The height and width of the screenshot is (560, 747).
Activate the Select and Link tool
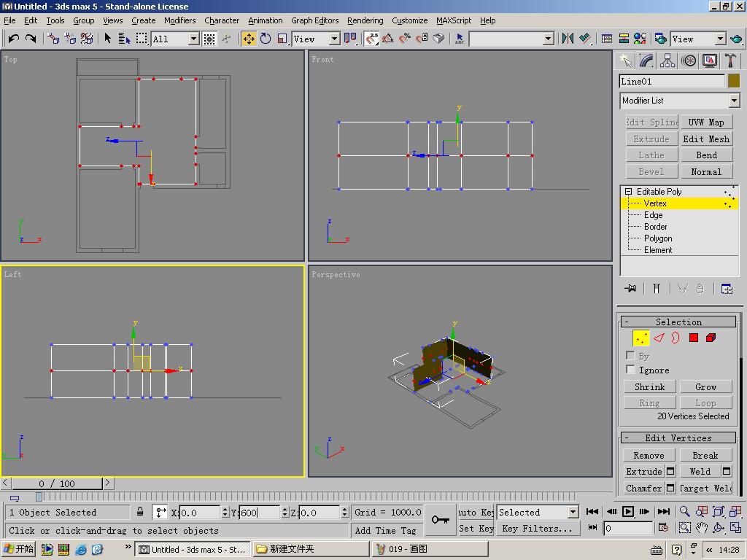(53, 39)
